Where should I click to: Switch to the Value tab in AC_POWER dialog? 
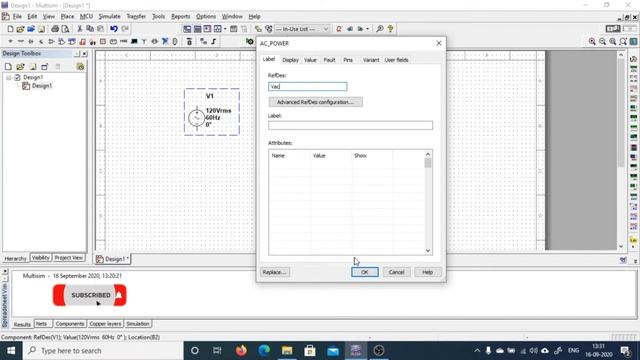click(310, 60)
